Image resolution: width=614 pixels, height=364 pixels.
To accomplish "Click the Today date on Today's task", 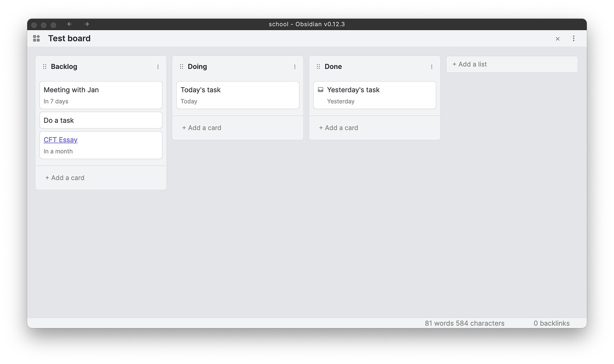I will pyautogui.click(x=189, y=101).
